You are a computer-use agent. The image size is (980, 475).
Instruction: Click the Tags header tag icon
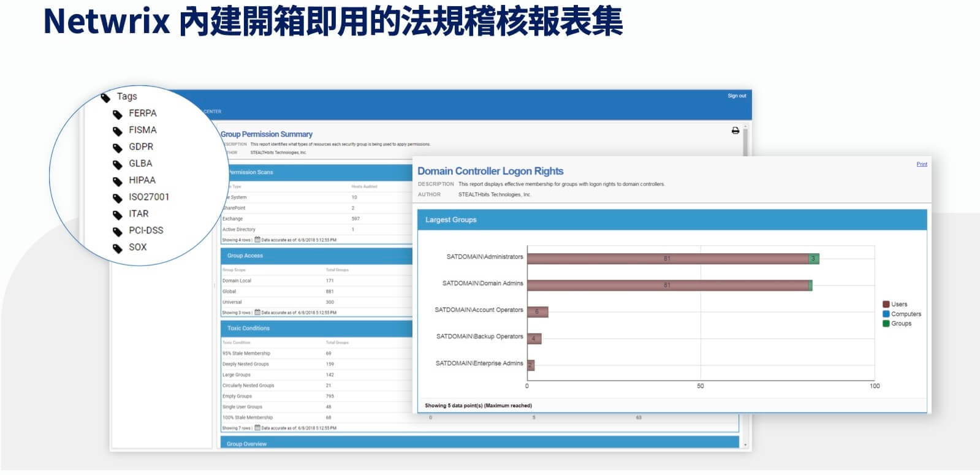(x=105, y=97)
